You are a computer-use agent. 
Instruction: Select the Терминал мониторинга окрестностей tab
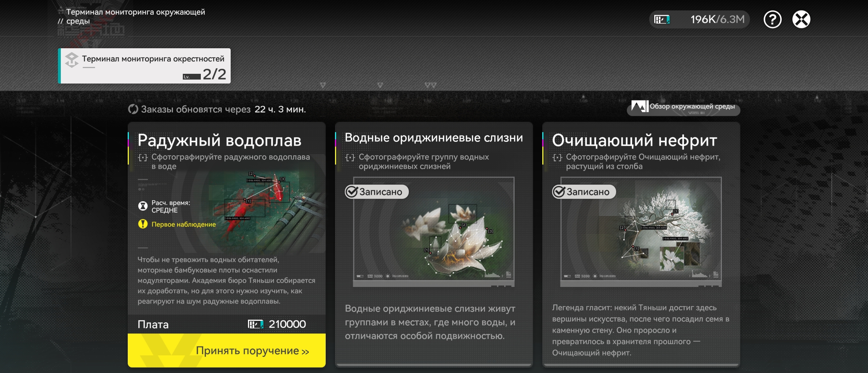(x=144, y=66)
